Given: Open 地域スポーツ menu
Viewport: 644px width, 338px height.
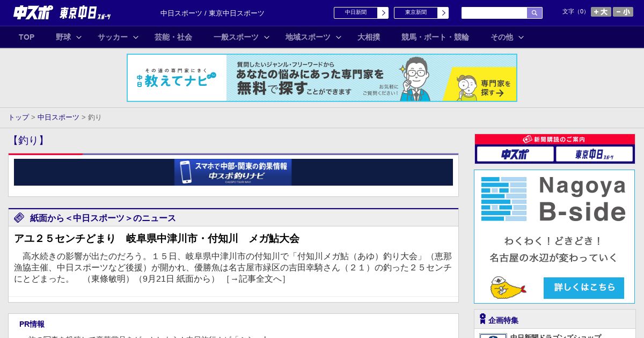Looking at the screenshot, I should tap(308, 37).
